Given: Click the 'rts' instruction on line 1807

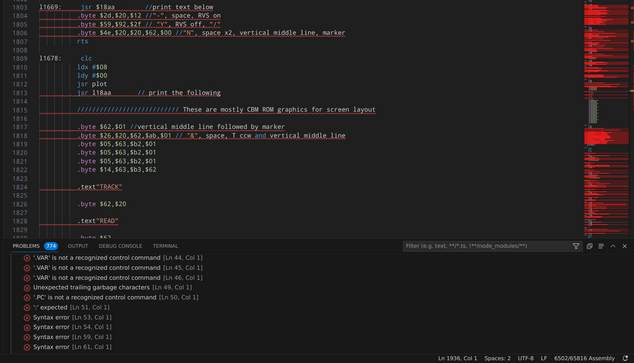Looking at the screenshot, I should click(82, 41).
